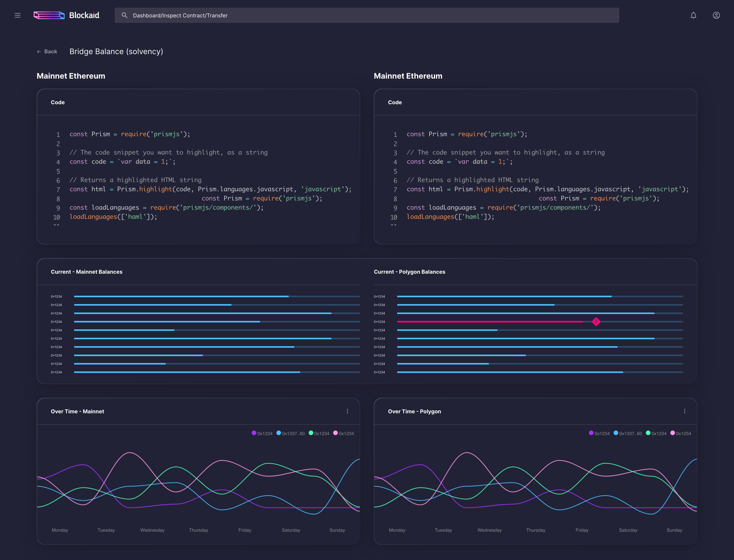This screenshot has height=560, width=734.
Task: Click the Blockaid logo
Action: pyautogui.click(x=49, y=15)
